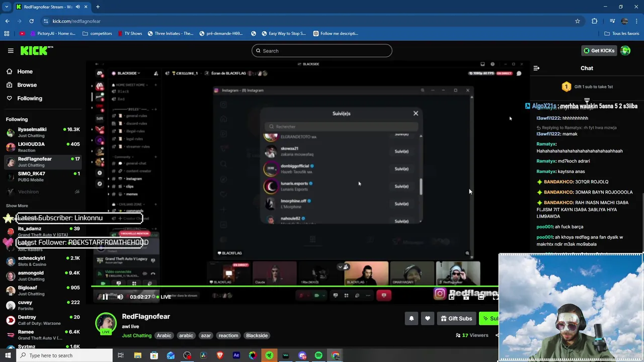Click the Get KICKs button
This screenshot has width=644, height=362.
(x=599, y=51)
